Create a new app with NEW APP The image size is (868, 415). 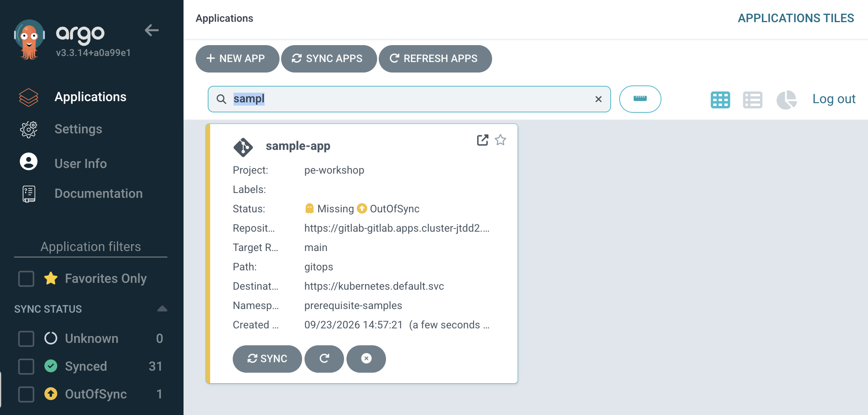[237, 59]
